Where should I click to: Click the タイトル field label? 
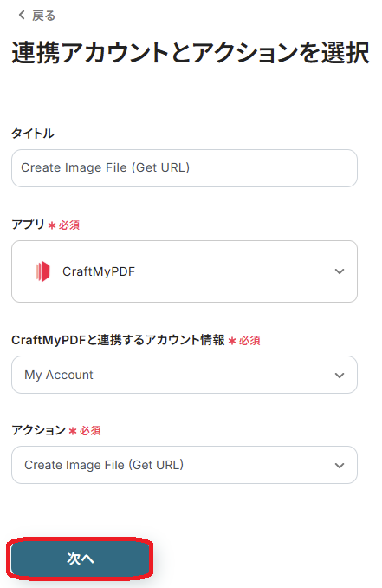[33, 134]
